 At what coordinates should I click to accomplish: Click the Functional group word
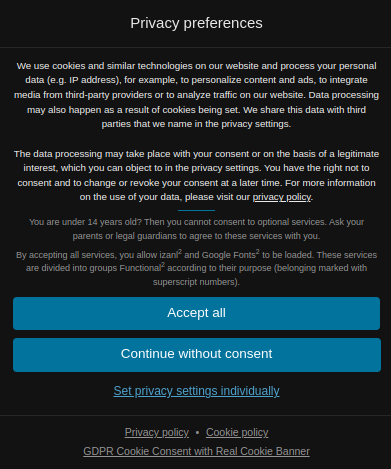[x=140, y=268]
